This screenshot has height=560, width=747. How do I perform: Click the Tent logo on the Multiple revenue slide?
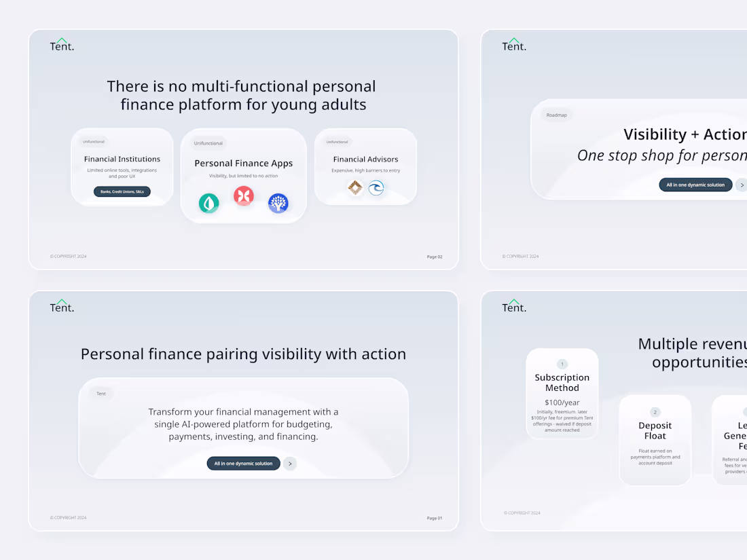click(514, 306)
